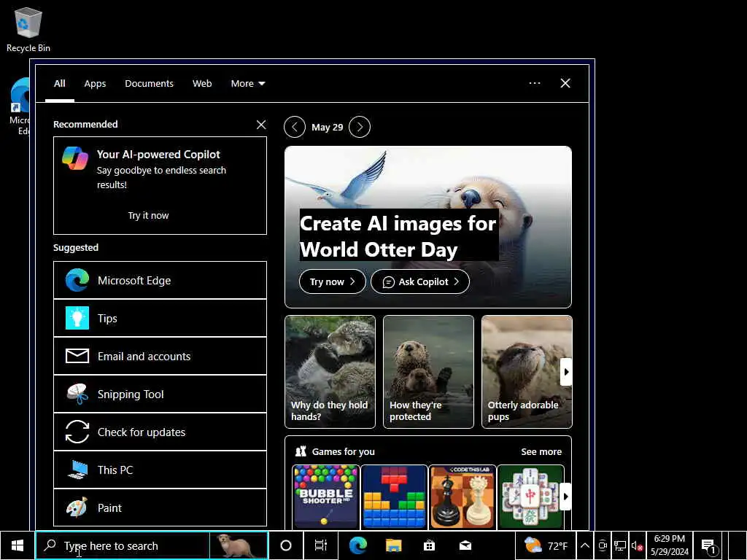Open the How they're protected card
Viewport: 747px width, 560px height.
pos(428,372)
